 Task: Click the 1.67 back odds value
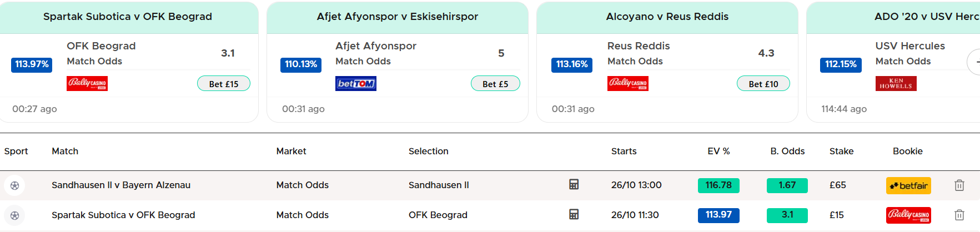[x=787, y=185]
